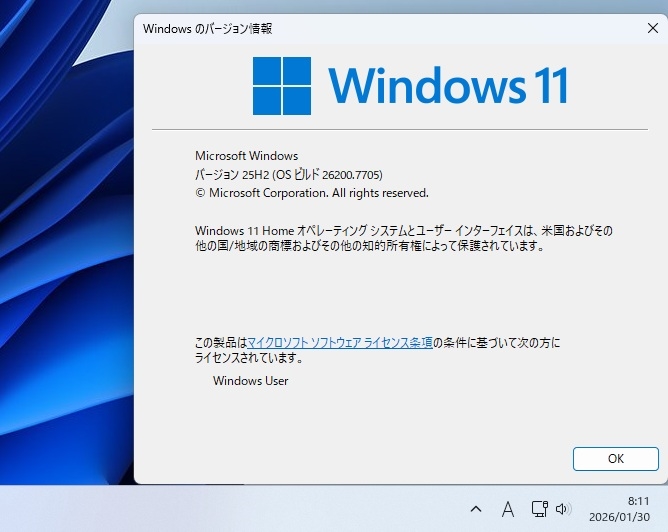
Task: Click the 'Microsoft Windows' text line
Action: (247, 156)
